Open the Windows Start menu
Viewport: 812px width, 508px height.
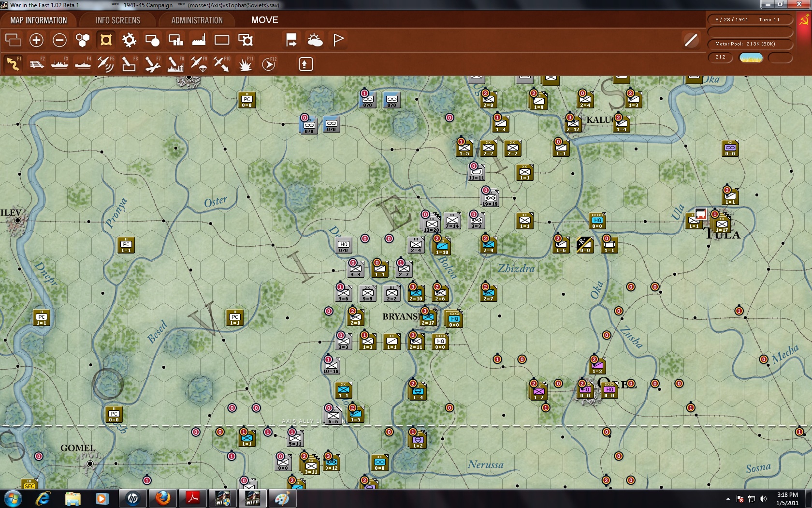(x=12, y=498)
